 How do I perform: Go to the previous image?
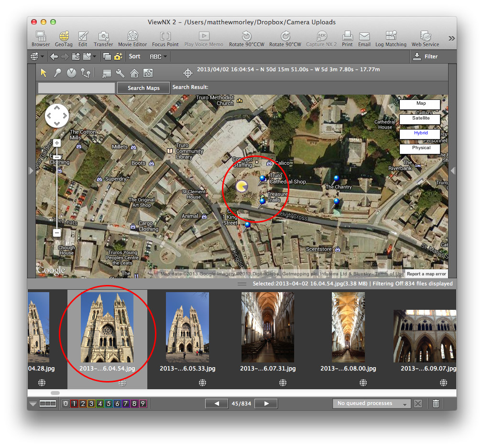(x=217, y=404)
